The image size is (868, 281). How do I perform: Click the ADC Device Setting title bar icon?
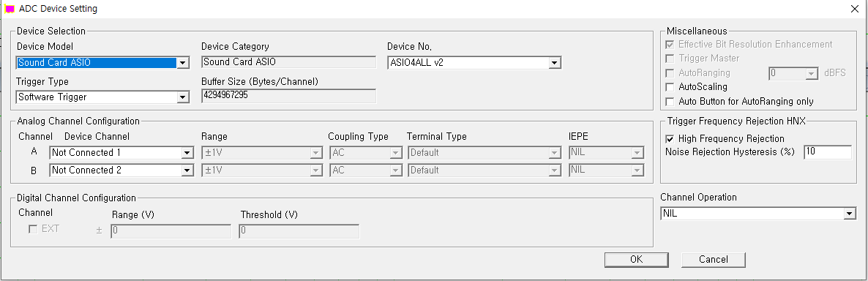(10, 9)
